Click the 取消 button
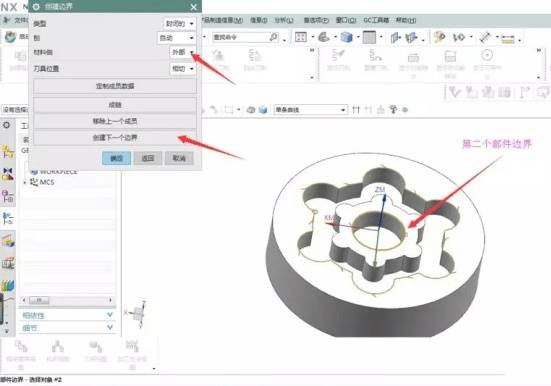 pos(179,158)
